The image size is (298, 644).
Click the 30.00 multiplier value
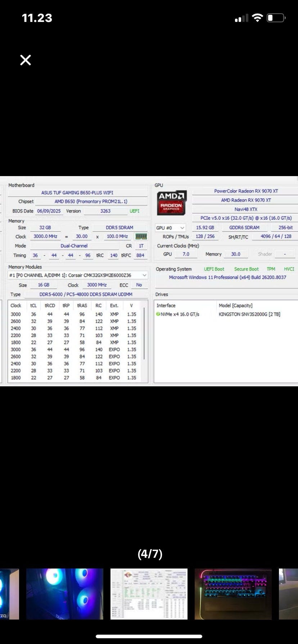click(x=82, y=236)
